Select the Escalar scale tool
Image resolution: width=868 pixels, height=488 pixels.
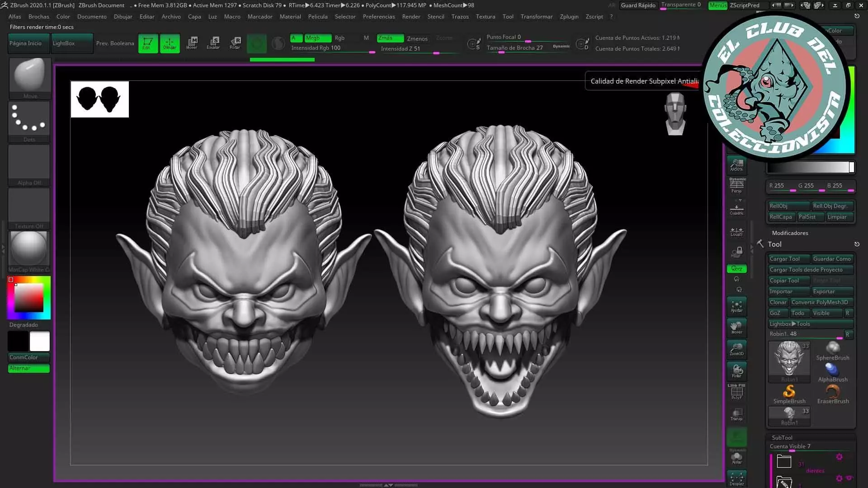click(x=213, y=43)
